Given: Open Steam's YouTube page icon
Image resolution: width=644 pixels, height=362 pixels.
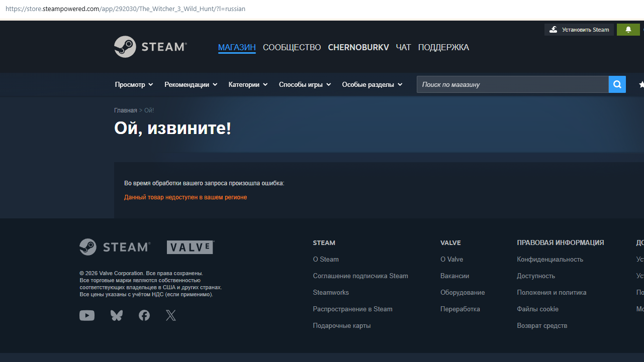Looking at the screenshot, I should tap(87, 315).
